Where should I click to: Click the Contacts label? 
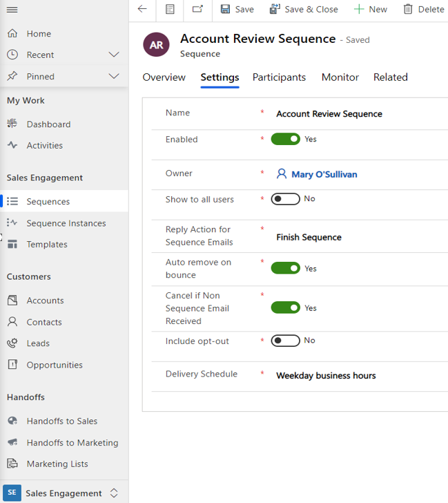[x=44, y=322]
